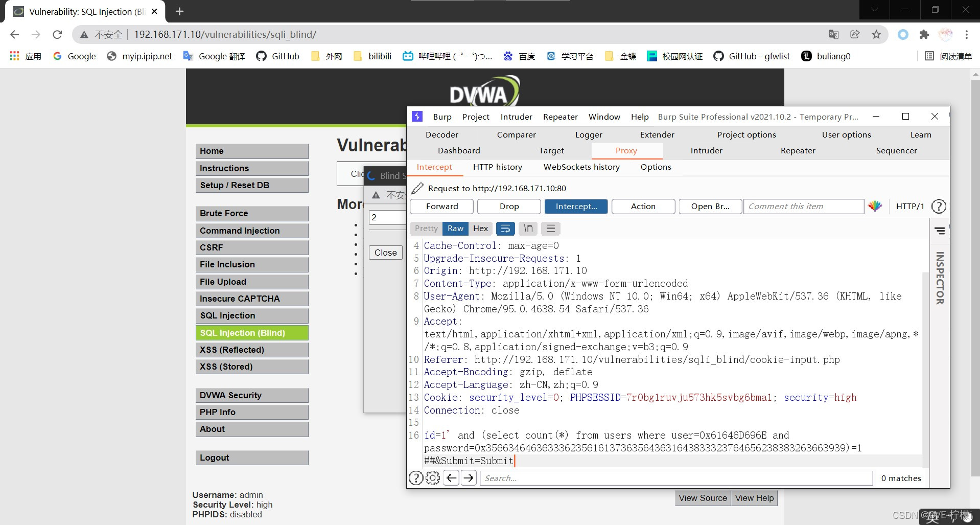Click View Help button on DVWA page
The image size is (980, 525).
coord(754,498)
